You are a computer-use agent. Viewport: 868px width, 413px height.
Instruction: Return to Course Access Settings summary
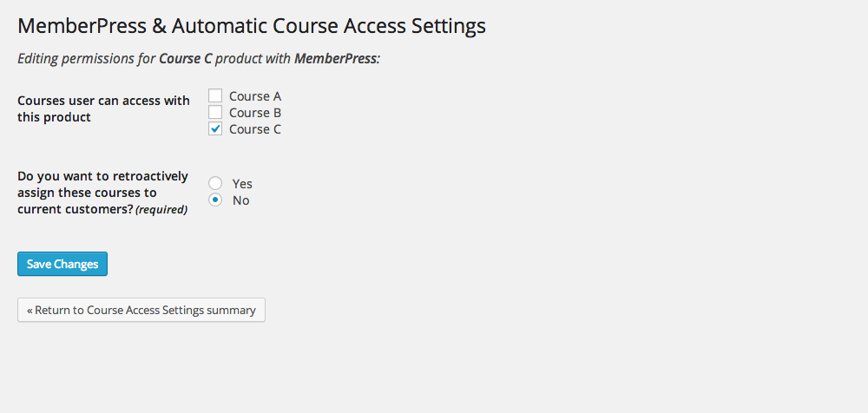point(141,310)
